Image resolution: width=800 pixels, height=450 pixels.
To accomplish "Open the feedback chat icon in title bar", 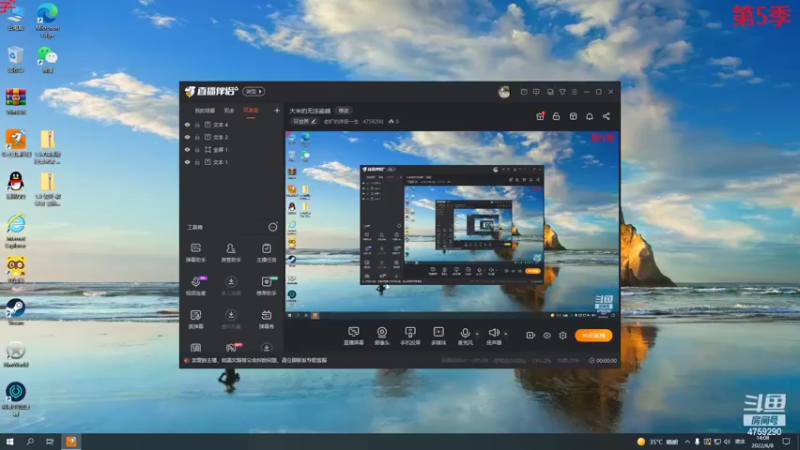I will pyautogui.click(x=536, y=92).
